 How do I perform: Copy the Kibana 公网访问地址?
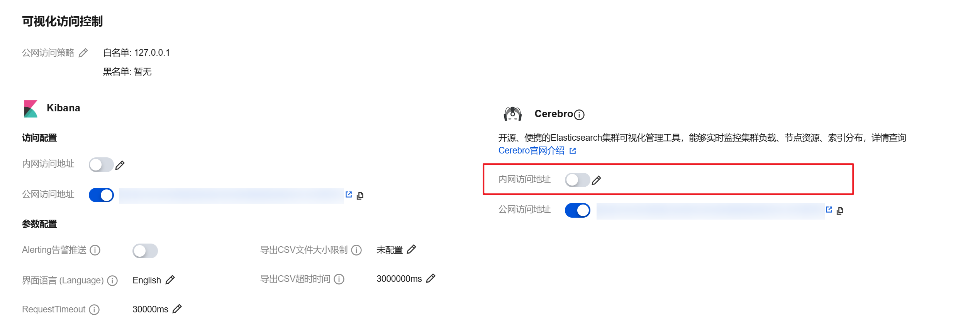[360, 196]
